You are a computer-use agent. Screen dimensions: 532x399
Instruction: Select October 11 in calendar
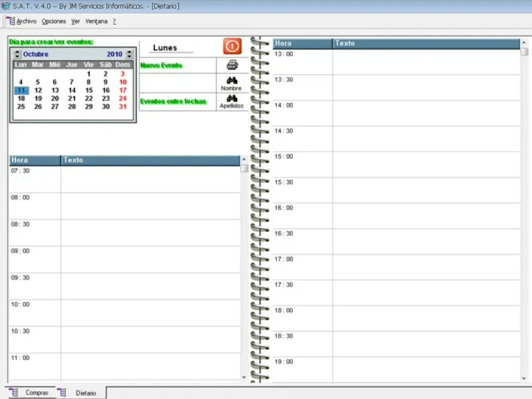[21, 90]
